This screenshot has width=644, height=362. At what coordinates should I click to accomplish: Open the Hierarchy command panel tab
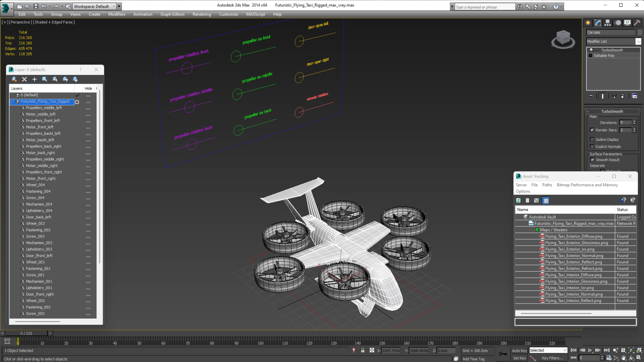(607, 23)
